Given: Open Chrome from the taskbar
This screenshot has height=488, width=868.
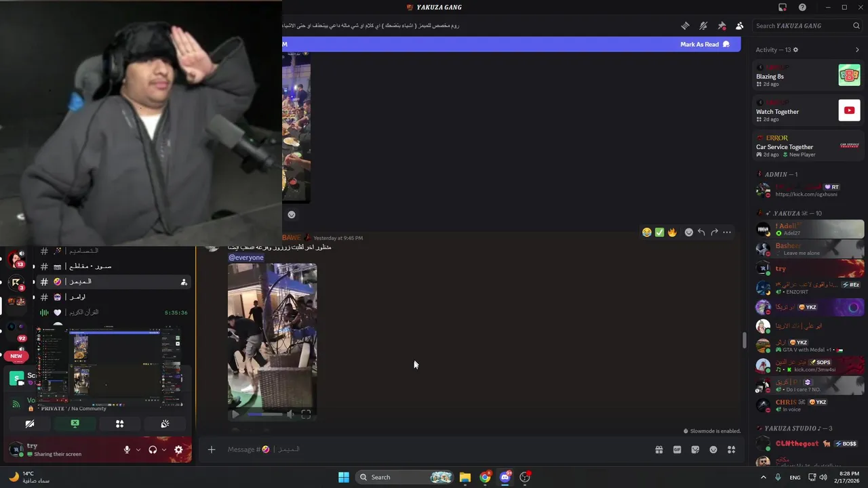Looking at the screenshot, I should [x=485, y=477].
